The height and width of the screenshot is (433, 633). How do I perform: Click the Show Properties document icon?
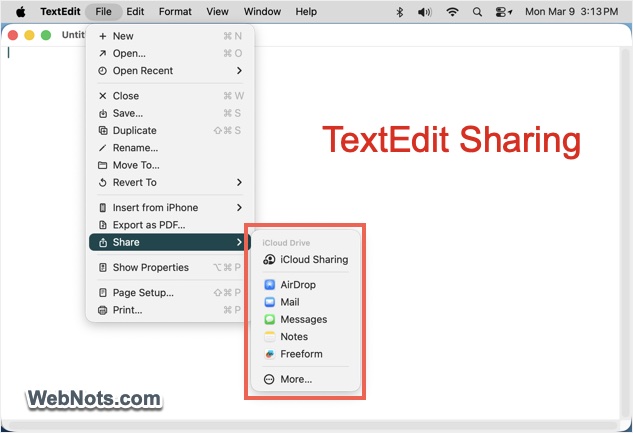103,267
